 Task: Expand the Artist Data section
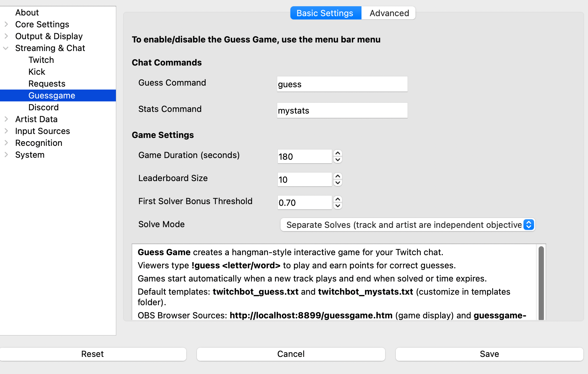(6, 119)
